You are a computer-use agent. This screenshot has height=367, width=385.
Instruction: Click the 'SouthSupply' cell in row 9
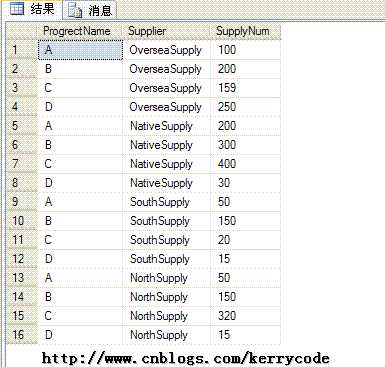coord(167,202)
